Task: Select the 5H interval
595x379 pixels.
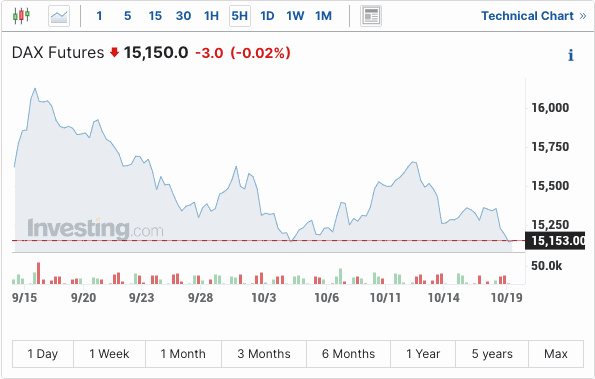Action: coord(240,16)
